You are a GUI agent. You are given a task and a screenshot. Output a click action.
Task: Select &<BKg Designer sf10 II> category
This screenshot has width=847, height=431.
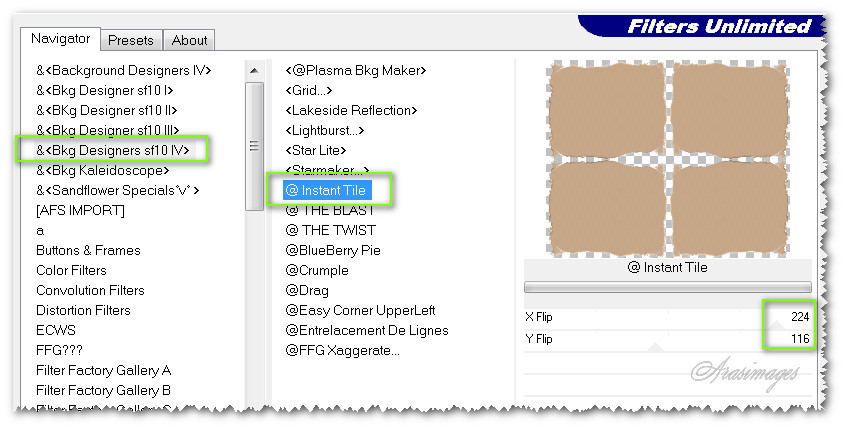tap(107, 110)
